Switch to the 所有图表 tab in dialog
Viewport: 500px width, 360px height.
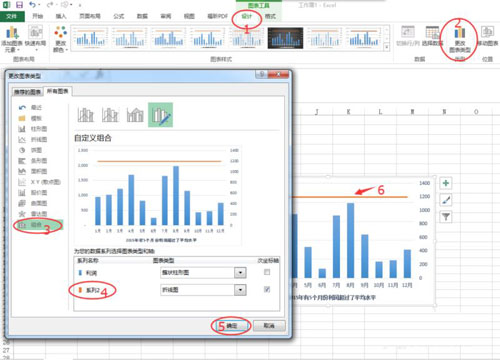click(57, 91)
